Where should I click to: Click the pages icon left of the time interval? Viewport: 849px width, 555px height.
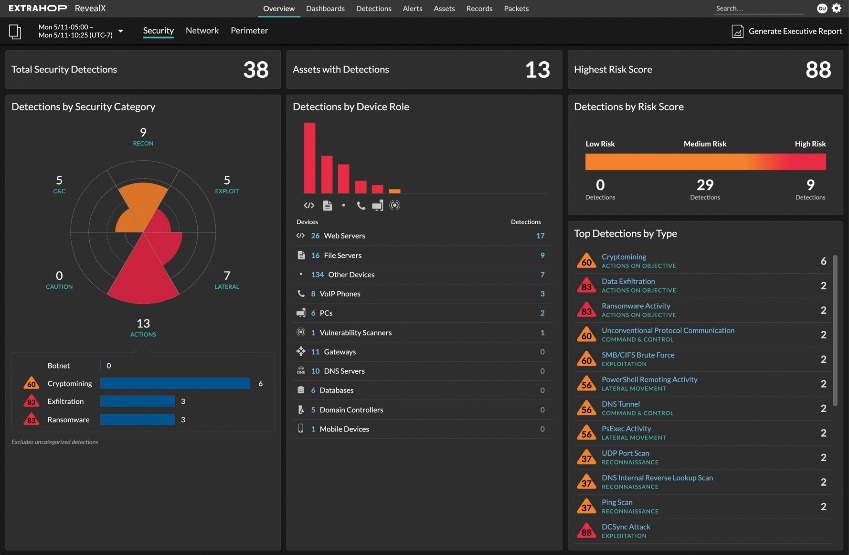click(x=15, y=31)
